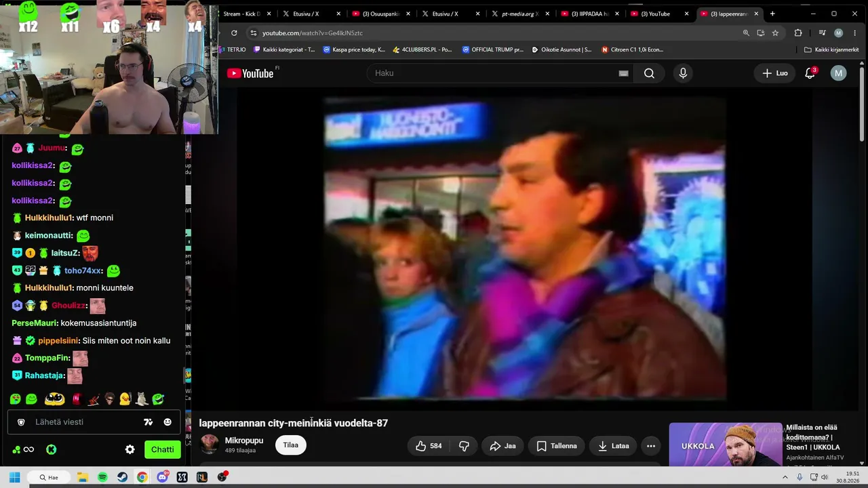Open YouTube notifications bell
The width and height of the screenshot is (868, 488).
(810, 73)
